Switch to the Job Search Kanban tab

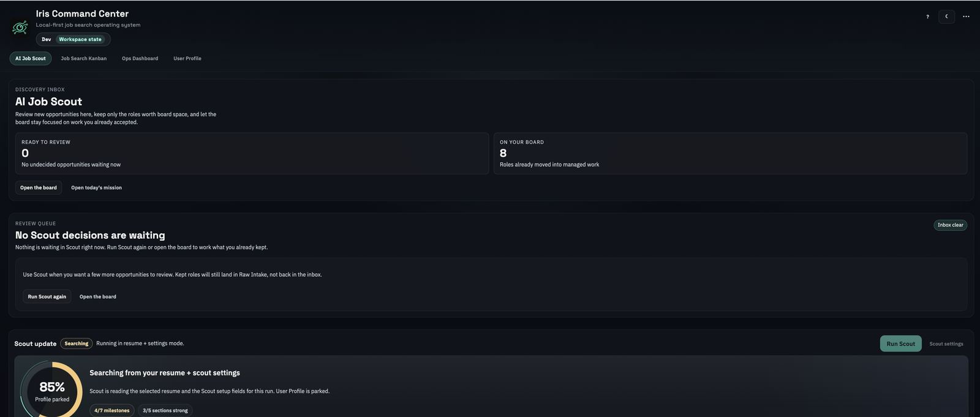83,58
